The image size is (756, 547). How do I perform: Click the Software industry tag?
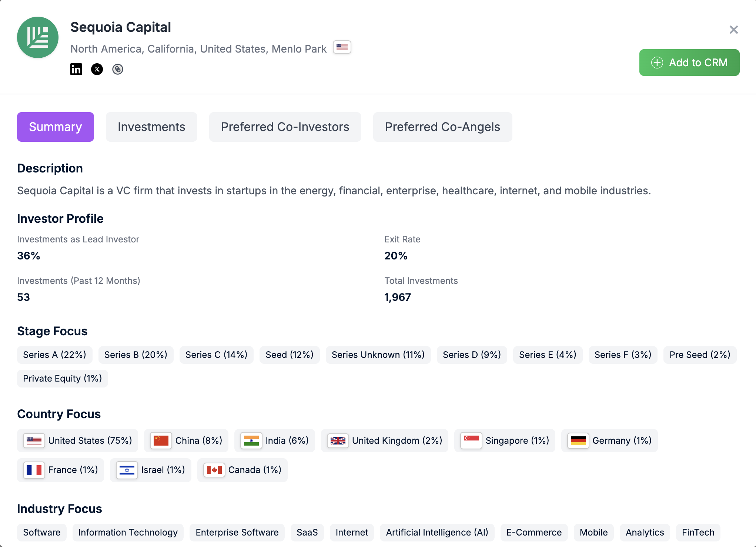(42, 533)
